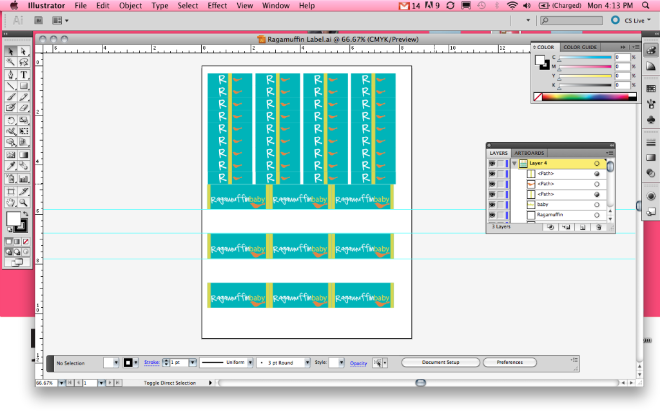This screenshot has height=413, width=660.
Task: Select the Pen tool
Action: click(x=11, y=75)
